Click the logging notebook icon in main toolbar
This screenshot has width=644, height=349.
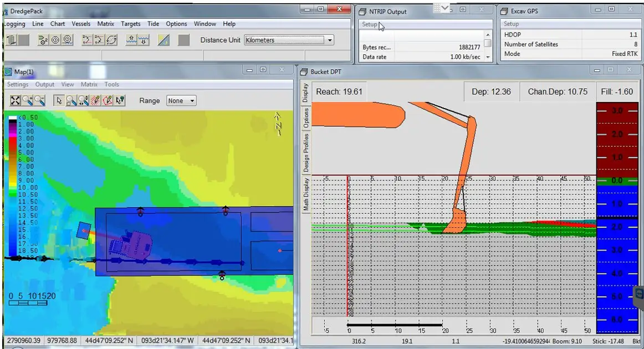pos(10,40)
